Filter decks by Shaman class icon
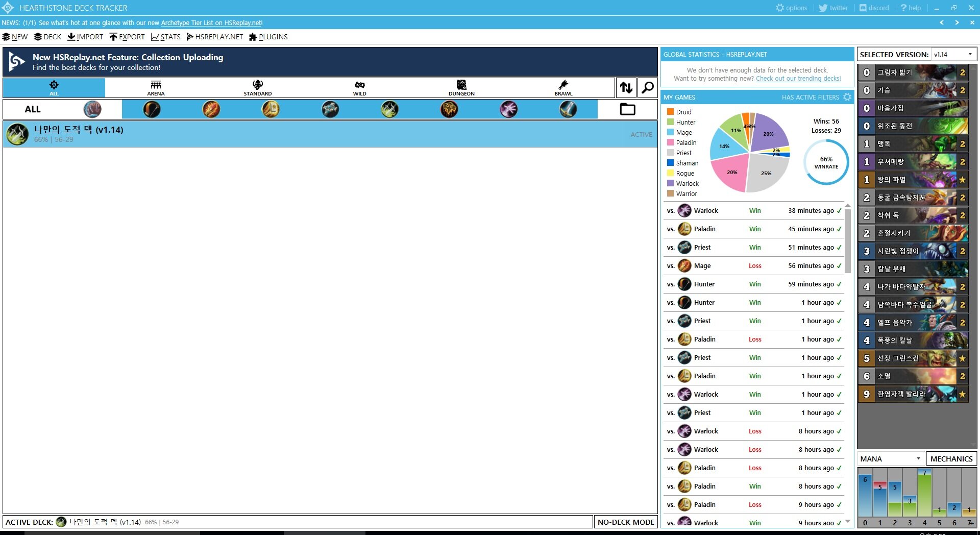980x535 pixels. 449,109
